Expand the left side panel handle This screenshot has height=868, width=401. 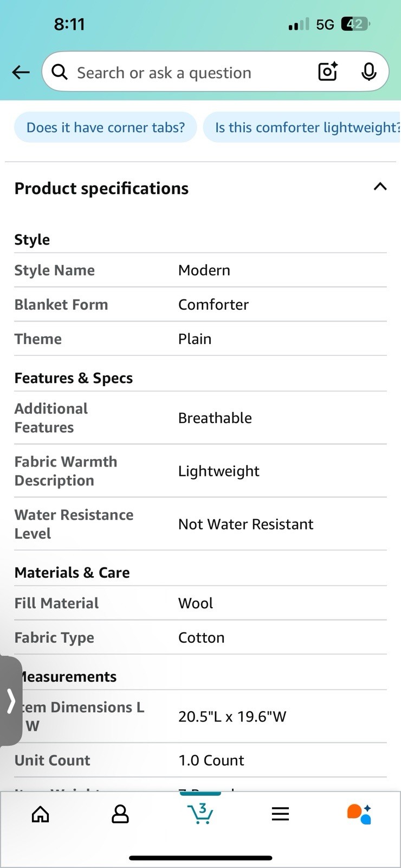pos(11,701)
